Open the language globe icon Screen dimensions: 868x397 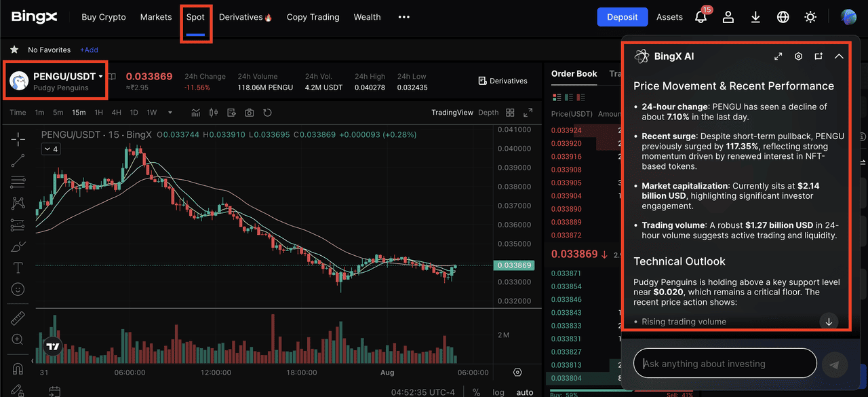pos(783,17)
